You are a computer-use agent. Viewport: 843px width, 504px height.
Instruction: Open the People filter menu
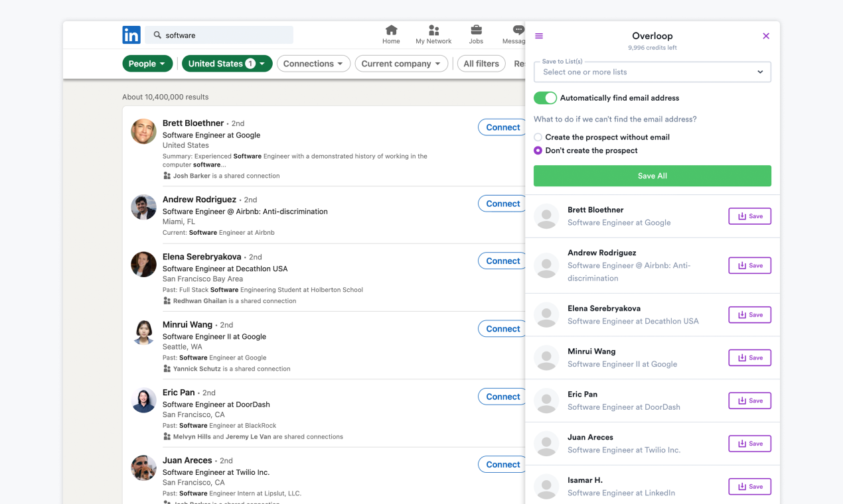click(x=147, y=63)
